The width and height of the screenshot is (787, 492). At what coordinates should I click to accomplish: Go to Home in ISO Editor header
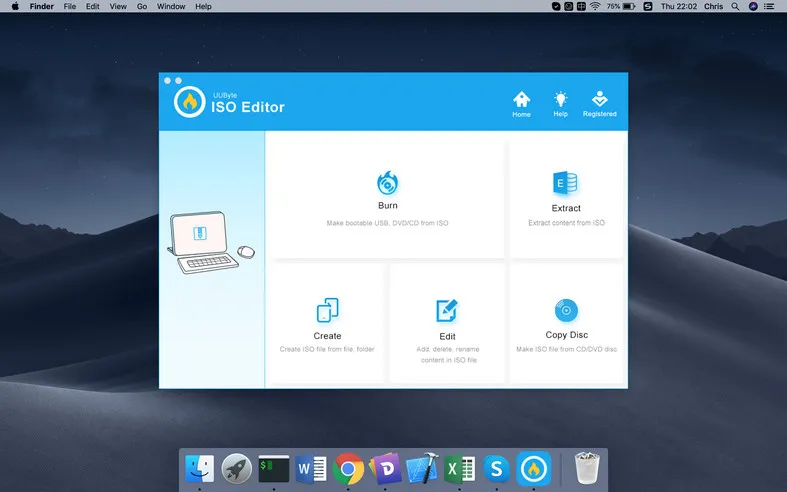click(521, 104)
